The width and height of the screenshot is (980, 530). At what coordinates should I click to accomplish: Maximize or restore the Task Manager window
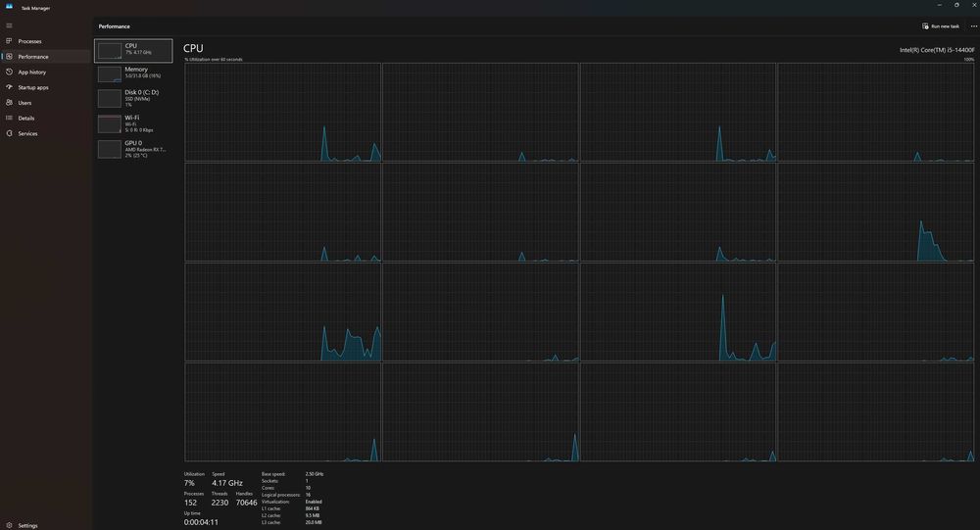tap(956, 5)
